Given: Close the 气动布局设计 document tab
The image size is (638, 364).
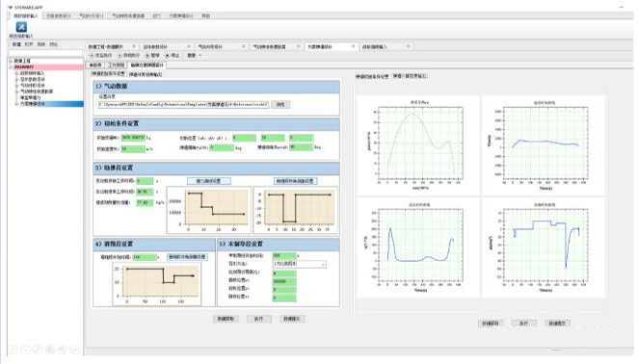Looking at the screenshot, I should 244,47.
